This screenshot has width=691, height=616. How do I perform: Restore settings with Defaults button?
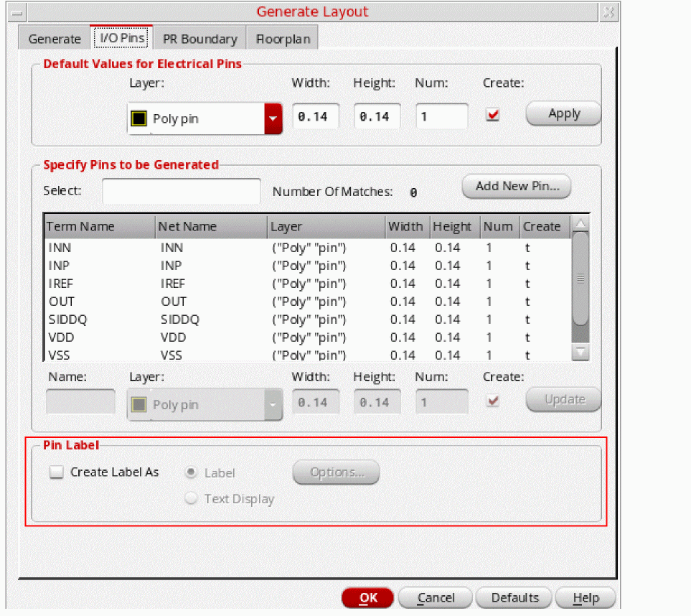pos(514,598)
